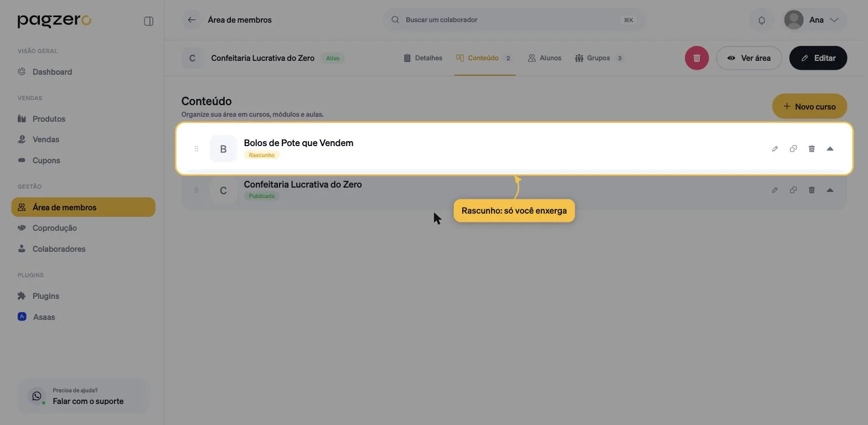Click the red delete area trash button
Image resolution: width=868 pixels, height=425 pixels.
pos(696,58)
